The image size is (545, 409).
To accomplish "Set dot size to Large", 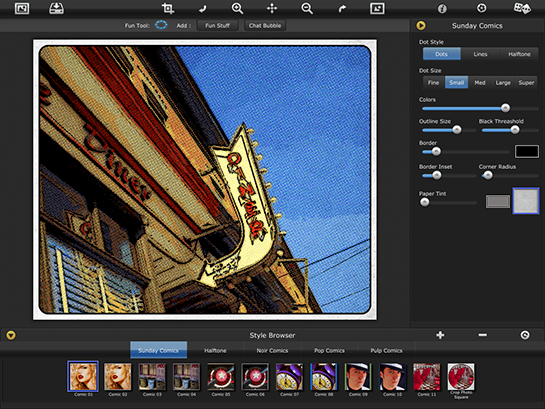I will [503, 82].
